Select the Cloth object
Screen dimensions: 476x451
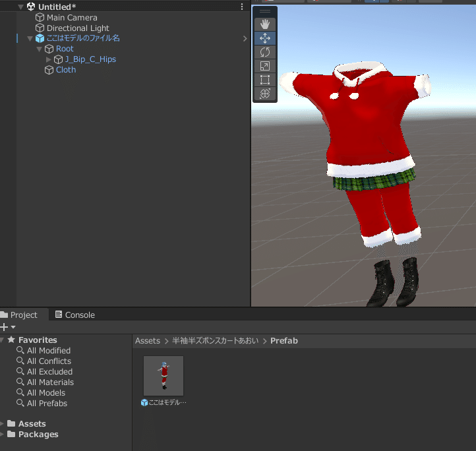[x=66, y=70]
